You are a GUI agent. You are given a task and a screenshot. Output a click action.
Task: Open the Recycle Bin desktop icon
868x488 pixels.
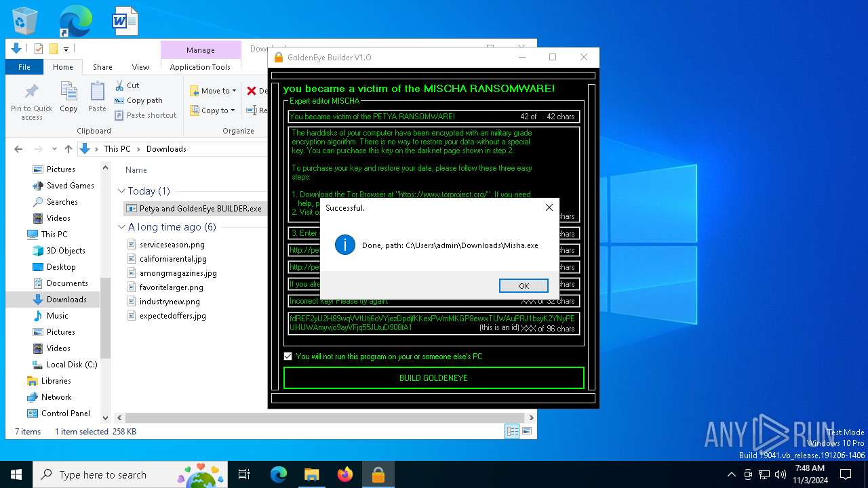(25, 20)
